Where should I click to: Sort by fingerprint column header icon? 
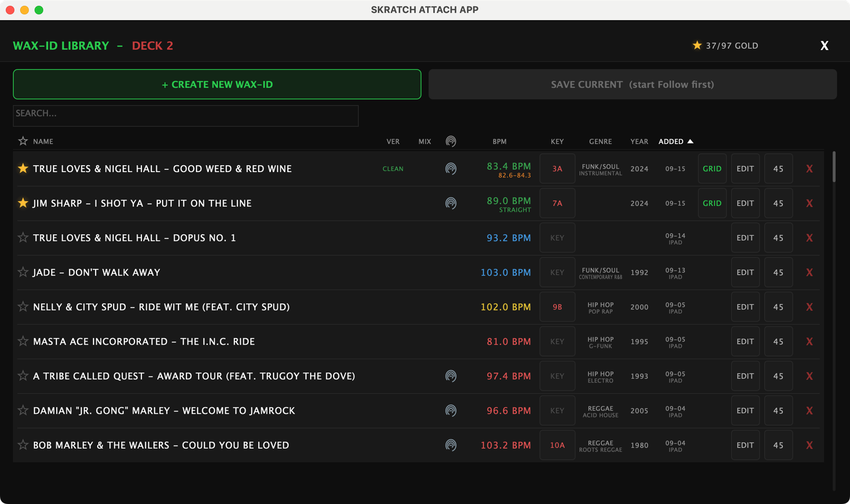point(451,141)
